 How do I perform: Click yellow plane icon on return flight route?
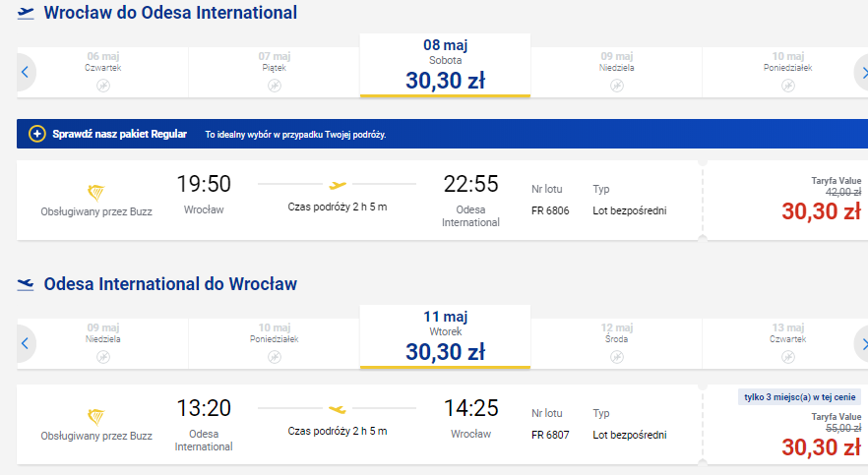point(338,409)
